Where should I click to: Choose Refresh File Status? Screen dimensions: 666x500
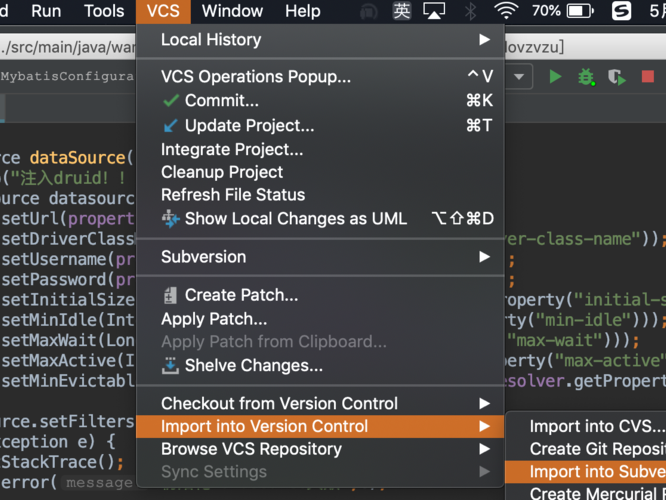point(320,195)
